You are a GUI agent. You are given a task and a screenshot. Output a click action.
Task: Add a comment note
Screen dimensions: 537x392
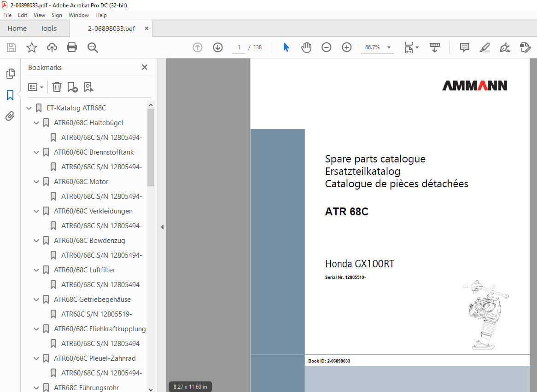(464, 47)
